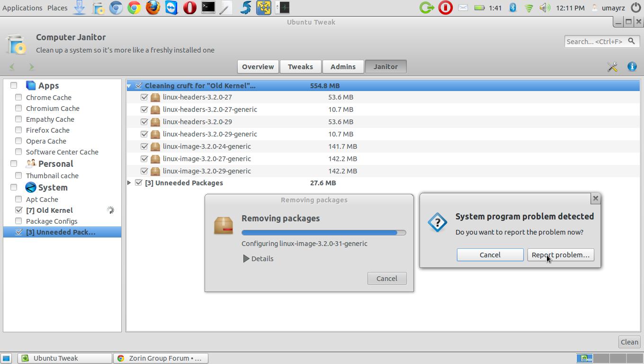Switch to the Tweaks tab
The width and height of the screenshot is (644, 364).
point(300,67)
